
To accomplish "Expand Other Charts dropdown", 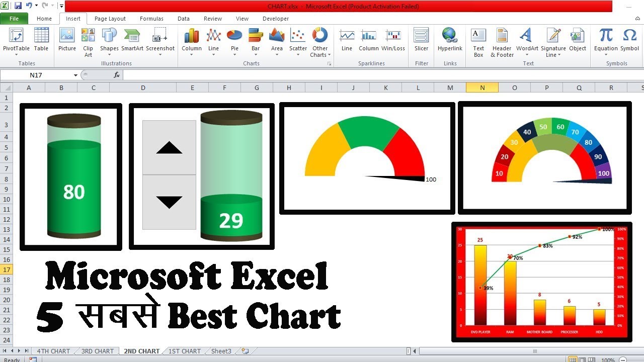I will coord(320,42).
